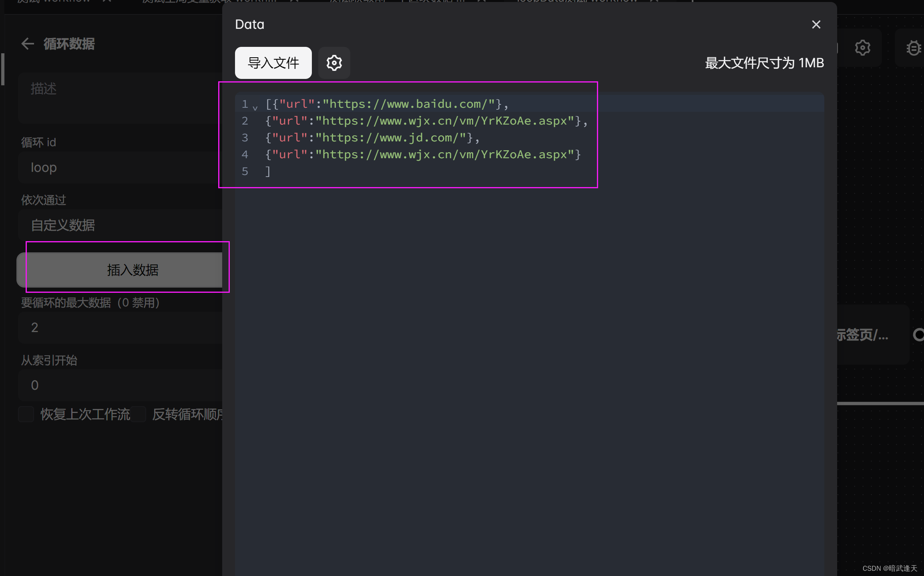Focus the 描述 description text box
This screenshot has height=576, width=924.
click(120, 97)
